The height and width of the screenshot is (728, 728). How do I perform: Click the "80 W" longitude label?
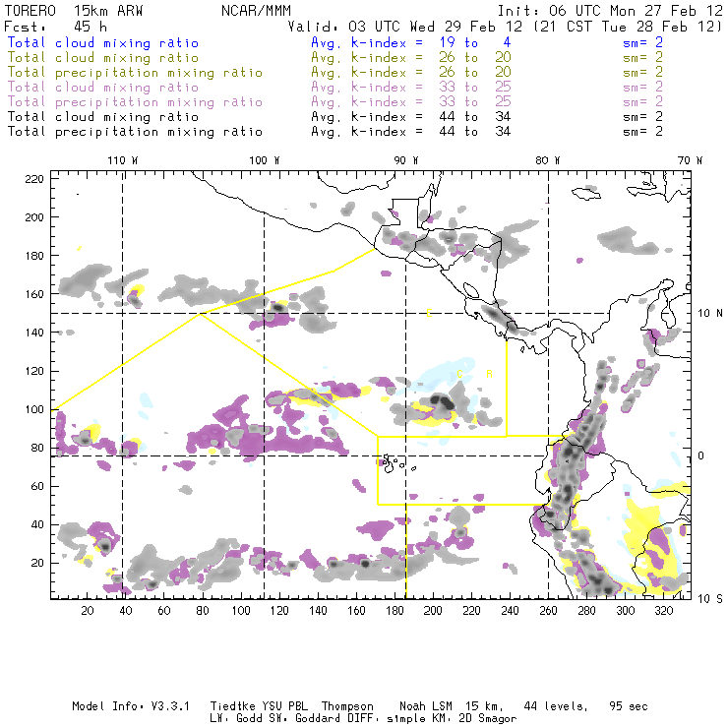[x=547, y=160]
